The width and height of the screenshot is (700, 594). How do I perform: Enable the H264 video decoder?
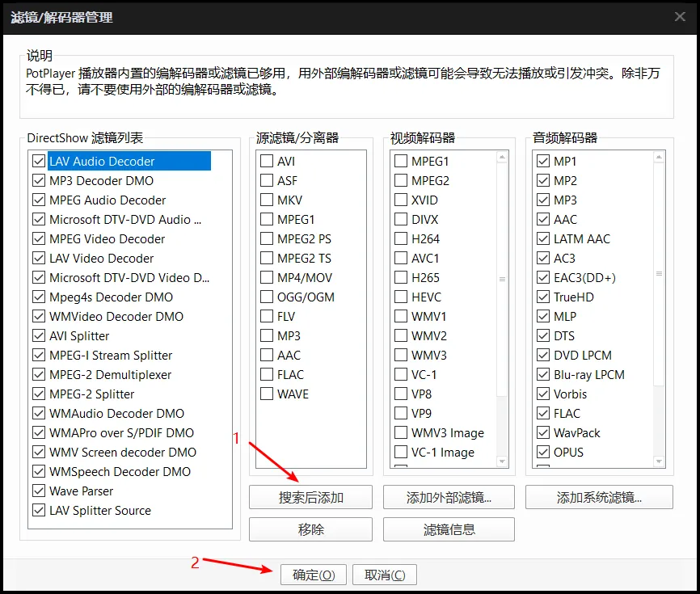[400, 238]
